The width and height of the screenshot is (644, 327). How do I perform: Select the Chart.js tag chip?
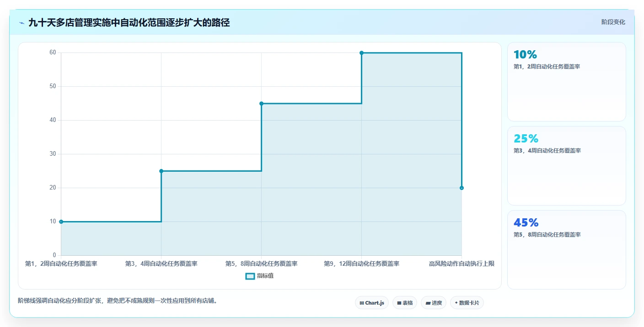coord(372,303)
